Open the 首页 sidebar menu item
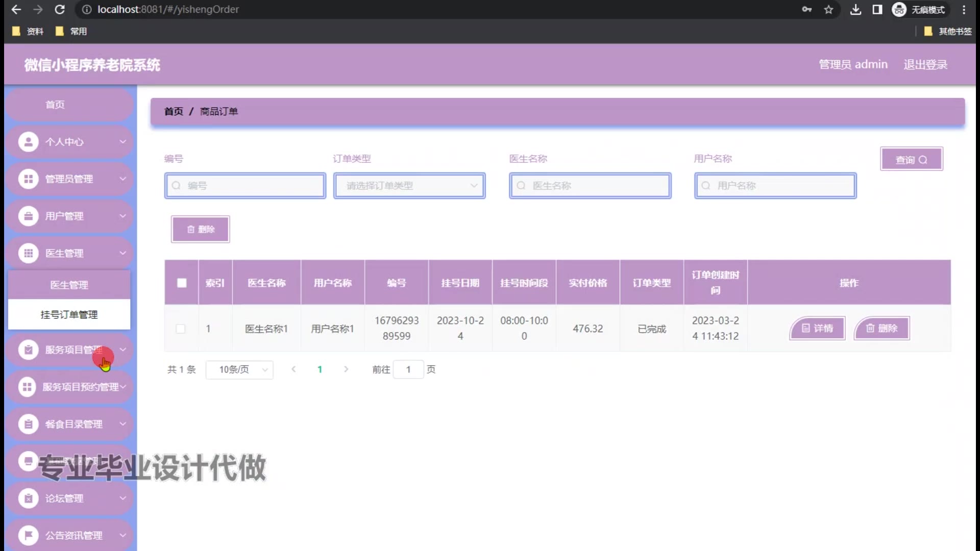 pyautogui.click(x=55, y=105)
